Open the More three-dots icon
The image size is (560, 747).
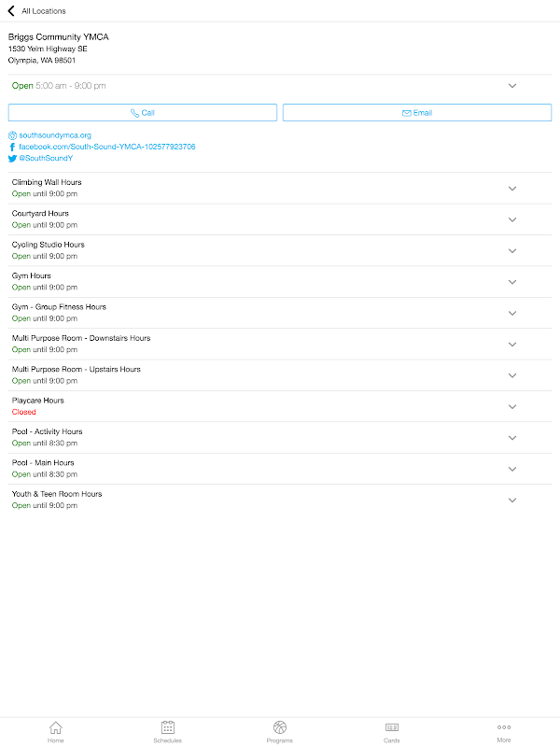click(504, 727)
